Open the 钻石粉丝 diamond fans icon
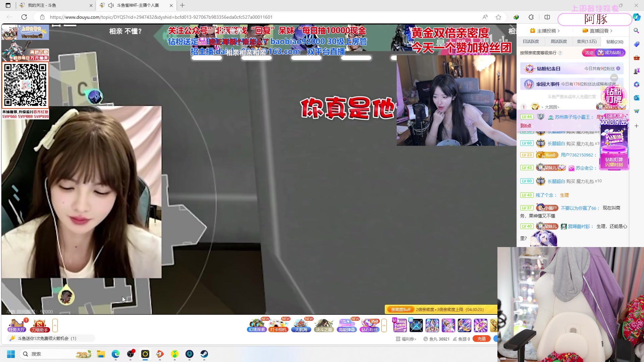 [370, 325]
